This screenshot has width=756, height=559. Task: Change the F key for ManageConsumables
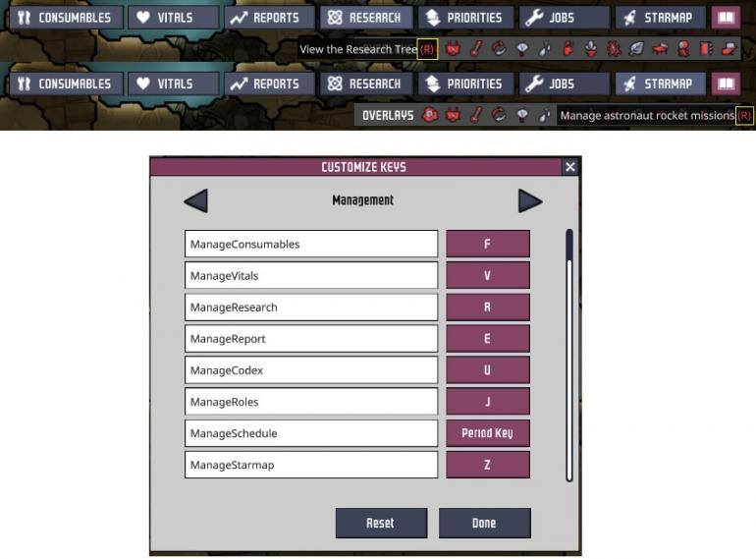tap(487, 244)
